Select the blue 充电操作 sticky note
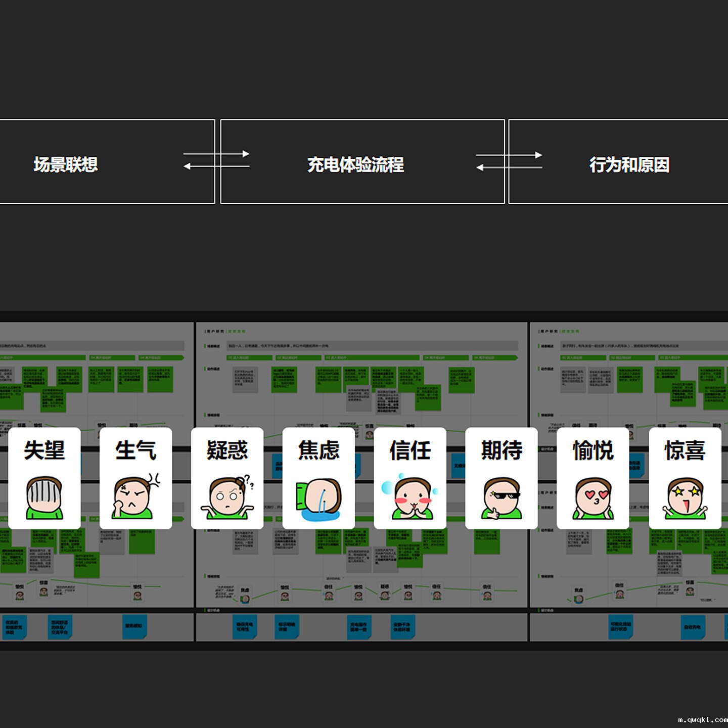The image size is (728, 728). pyautogui.click(x=358, y=627)
